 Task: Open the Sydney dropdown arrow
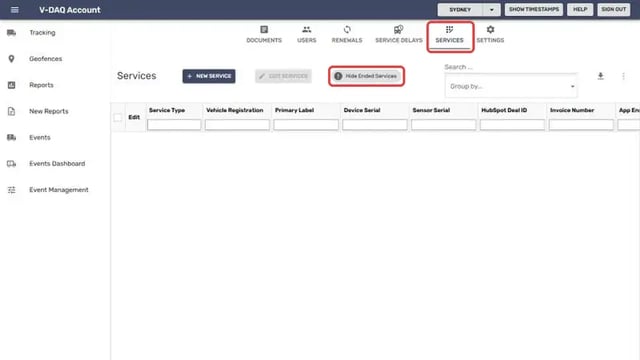click(x=491, y=10)
